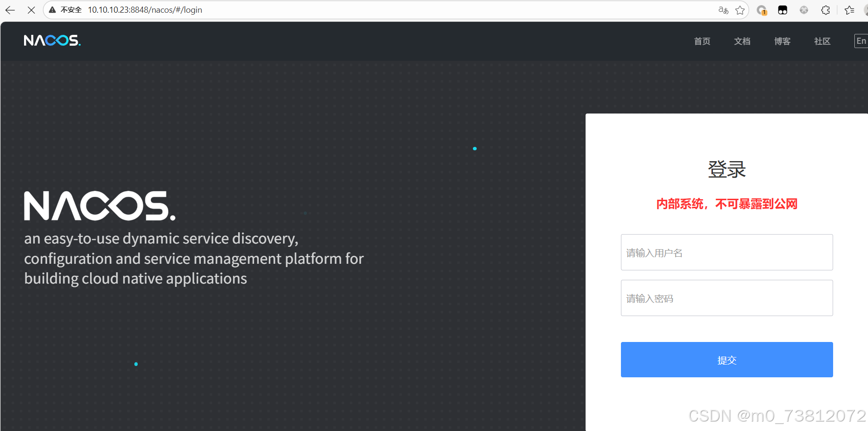Focus the password field 请输入密码
Viewport: 868px width, 431px height.
coord(727,298)
